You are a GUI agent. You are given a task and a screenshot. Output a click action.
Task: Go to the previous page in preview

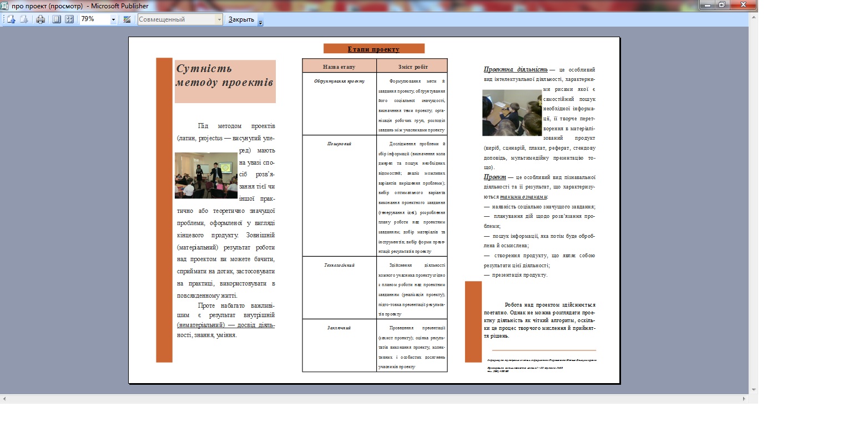[x=11, y=19]
